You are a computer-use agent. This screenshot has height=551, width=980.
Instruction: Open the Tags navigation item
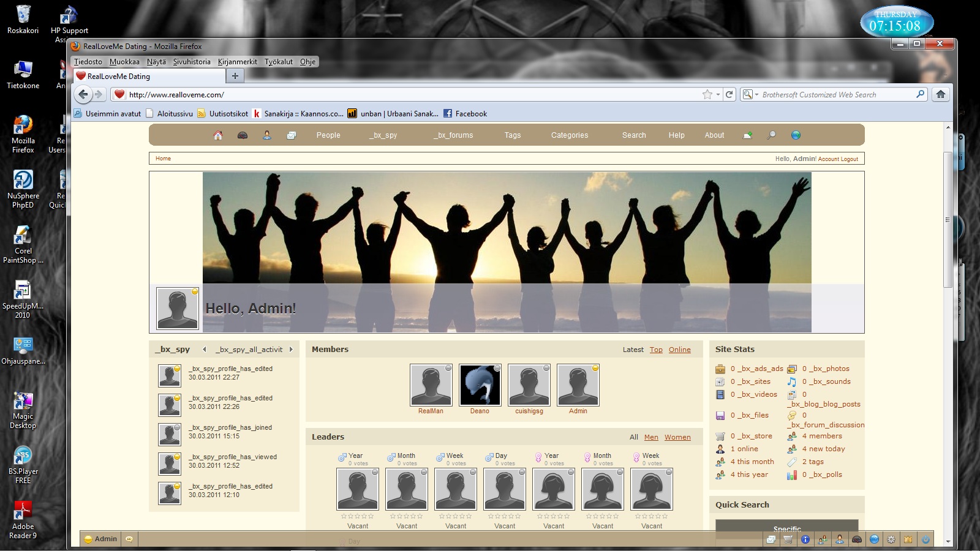513,135
